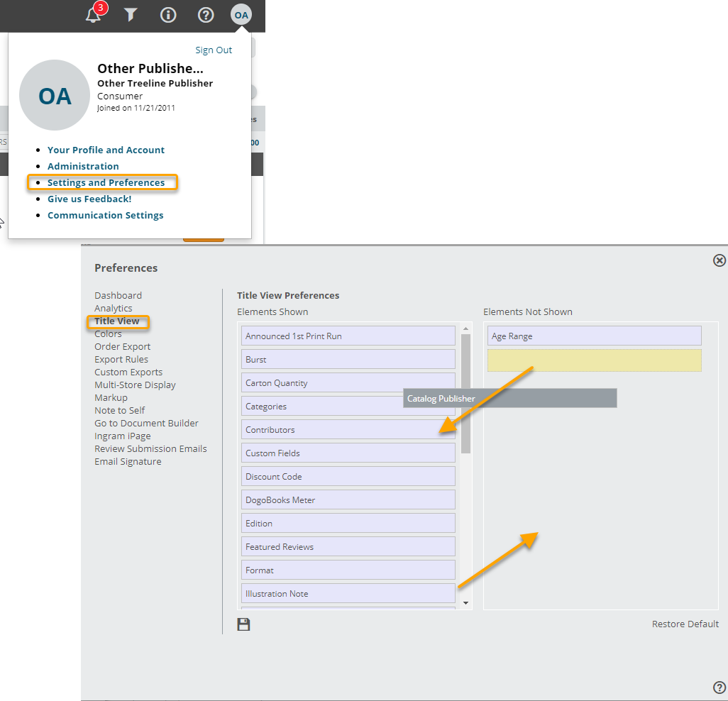Select Colors preferences section

click(x=108, y=333)
